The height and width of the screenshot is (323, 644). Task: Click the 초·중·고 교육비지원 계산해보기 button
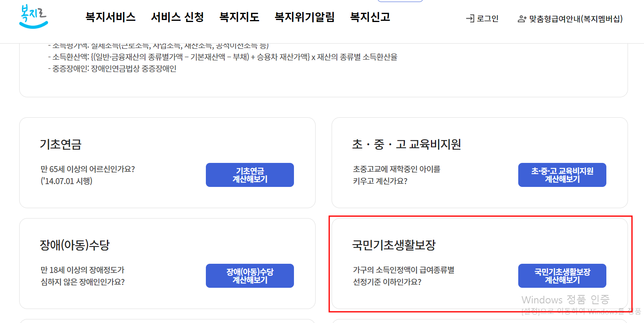click(562, 175)
